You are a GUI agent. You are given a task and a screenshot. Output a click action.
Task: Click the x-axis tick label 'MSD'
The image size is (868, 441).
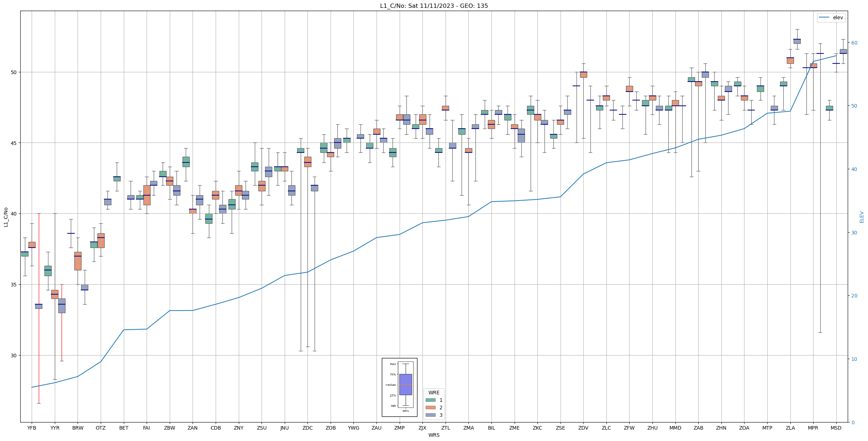click(x=836, y=428)
